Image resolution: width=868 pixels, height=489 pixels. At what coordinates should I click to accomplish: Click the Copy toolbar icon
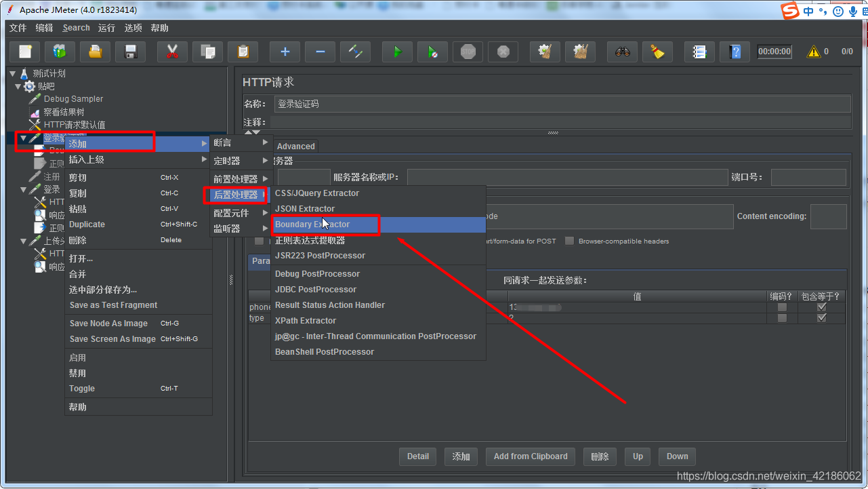[x=208, y=52]
